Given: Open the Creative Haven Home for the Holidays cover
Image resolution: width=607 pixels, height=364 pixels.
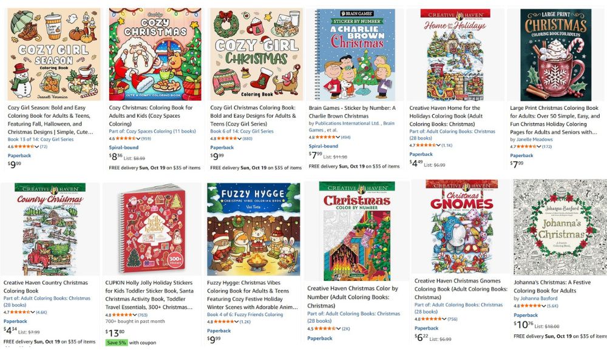Looking at the screenshot, I should [x=455, y=55].
